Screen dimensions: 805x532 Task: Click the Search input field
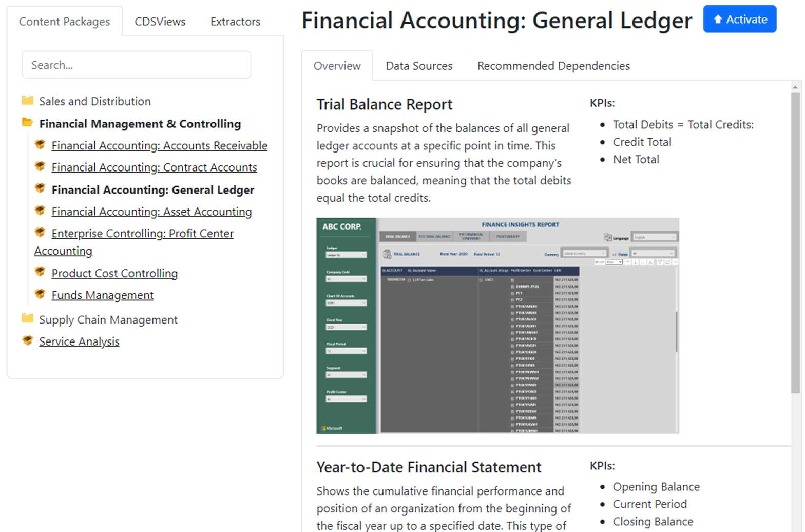tap(137, 65)
